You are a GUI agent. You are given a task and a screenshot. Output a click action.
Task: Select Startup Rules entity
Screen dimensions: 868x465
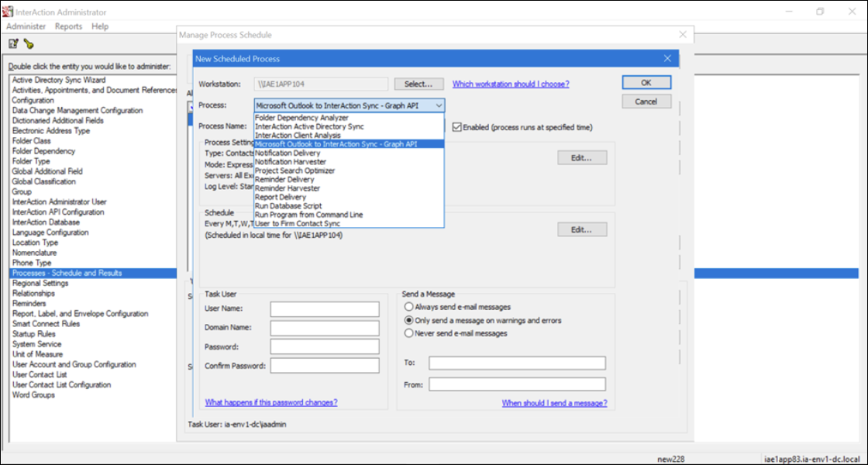(x=34, y=334)
